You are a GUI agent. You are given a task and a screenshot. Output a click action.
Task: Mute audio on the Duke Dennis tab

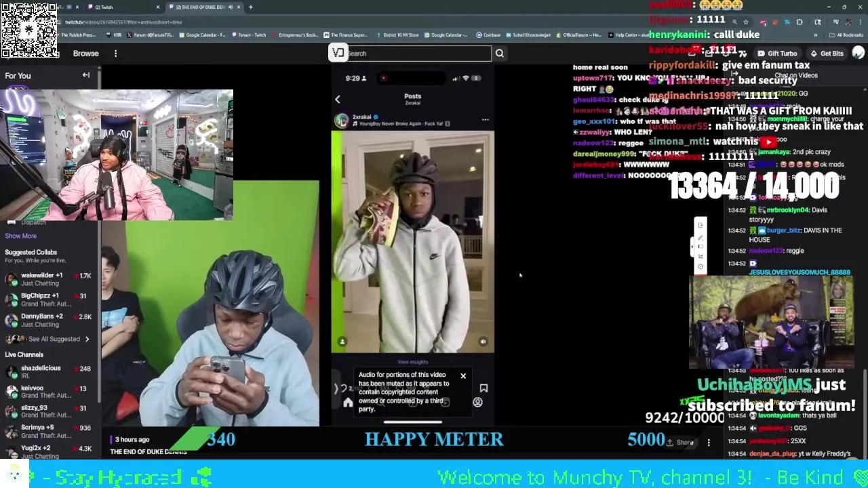point(230,7)
